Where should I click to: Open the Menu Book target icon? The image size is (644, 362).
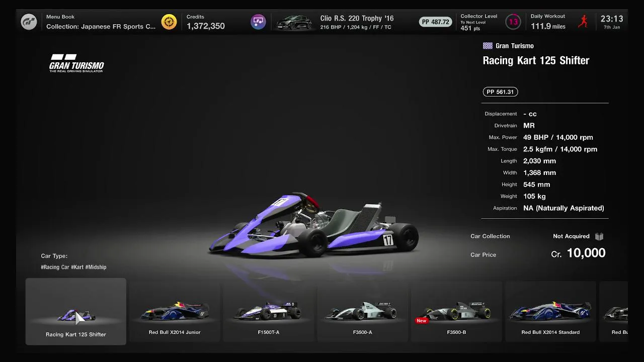[169, 22]
